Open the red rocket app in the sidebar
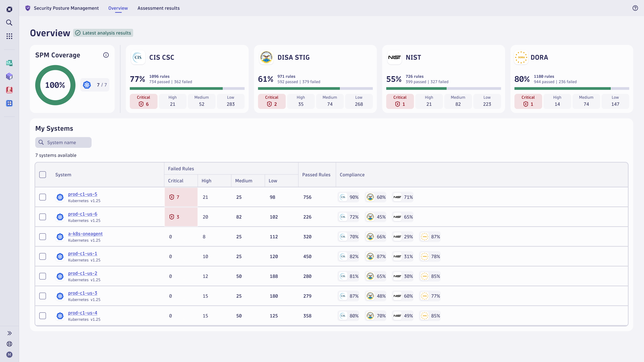This screenshot has height=362, width=644. [9, 90]
